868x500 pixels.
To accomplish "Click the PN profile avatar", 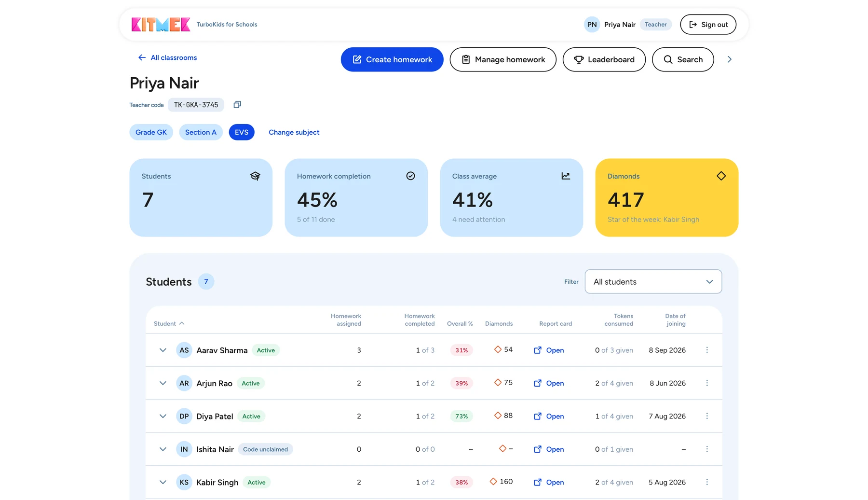I will click(592, 25).
